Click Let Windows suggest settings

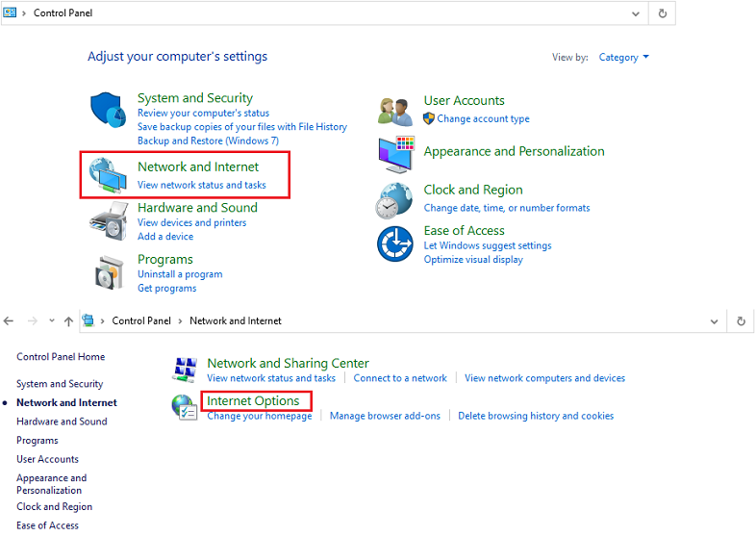tap(487, 245)
